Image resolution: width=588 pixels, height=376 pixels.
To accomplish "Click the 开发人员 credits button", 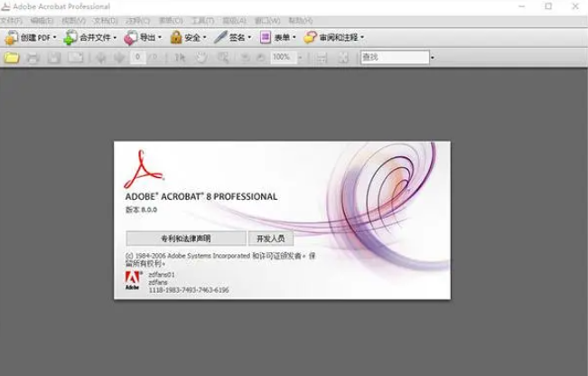I will click(271, 239).
